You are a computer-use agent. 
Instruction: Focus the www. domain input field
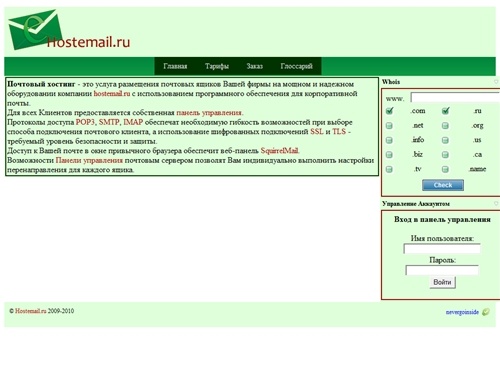[455, 98]
